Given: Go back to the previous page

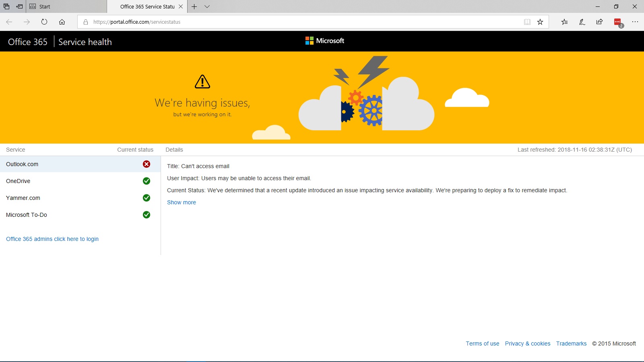Looking at the screenshot, I should [9, 22].
